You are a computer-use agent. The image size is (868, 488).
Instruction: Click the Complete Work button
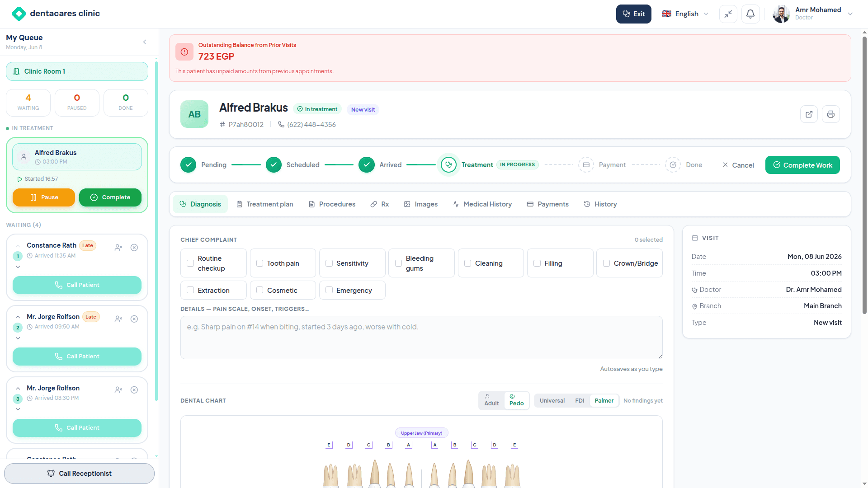coord(802,165)
